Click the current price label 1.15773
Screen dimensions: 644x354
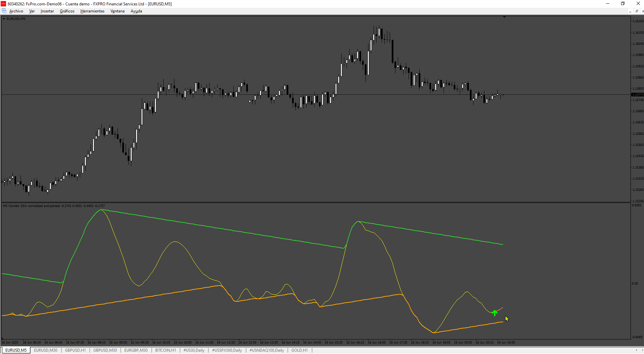tap(637, 95)
